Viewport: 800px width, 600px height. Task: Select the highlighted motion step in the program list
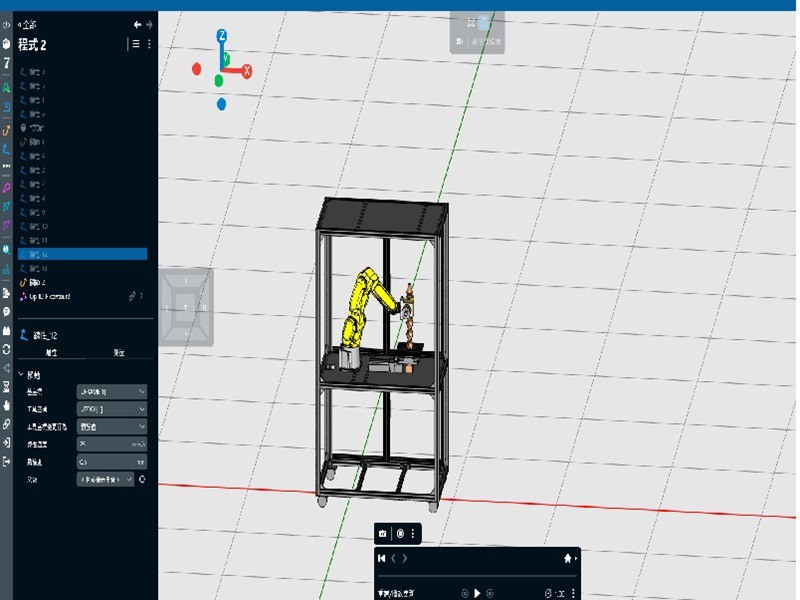point(84,255)
